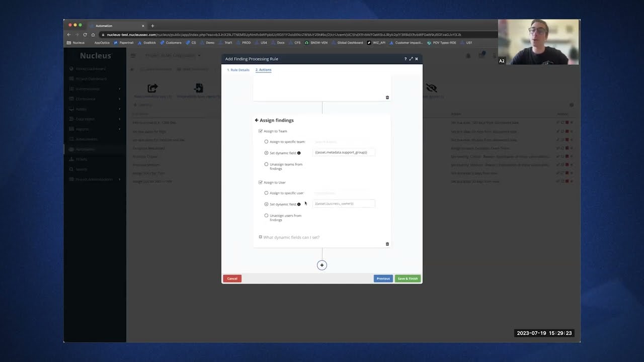This screenshot has width=644, height=362.
Task: Expand What dynamic fields can I set
Action: pos(289,237)
